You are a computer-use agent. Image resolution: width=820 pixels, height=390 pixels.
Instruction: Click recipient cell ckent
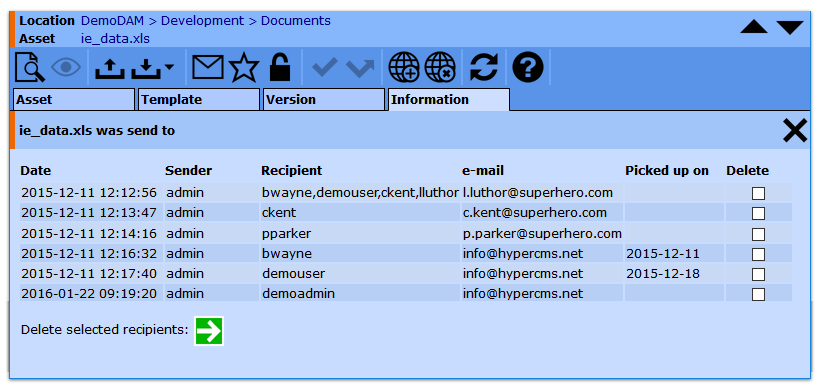279,213
